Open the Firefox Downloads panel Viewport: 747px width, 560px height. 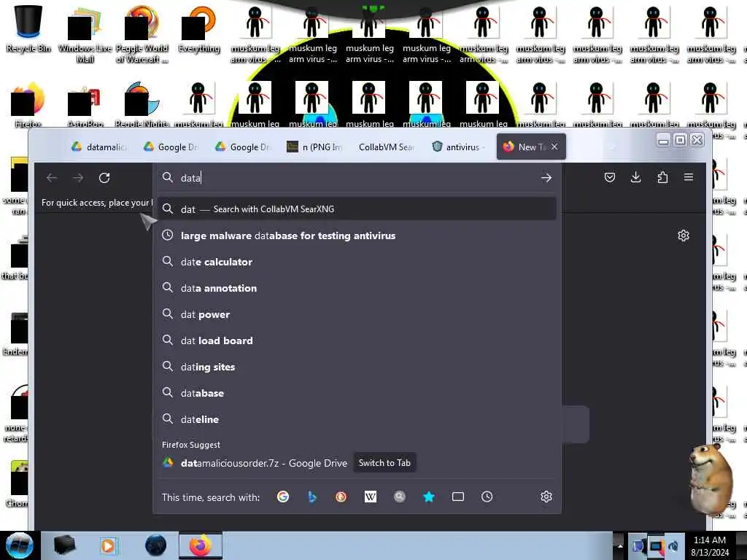(x=635, y=178)
